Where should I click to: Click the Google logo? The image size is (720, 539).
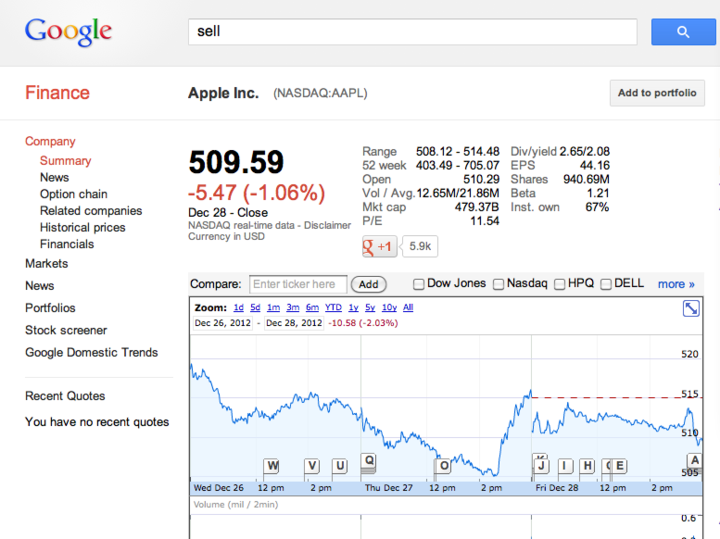[68, 32]
